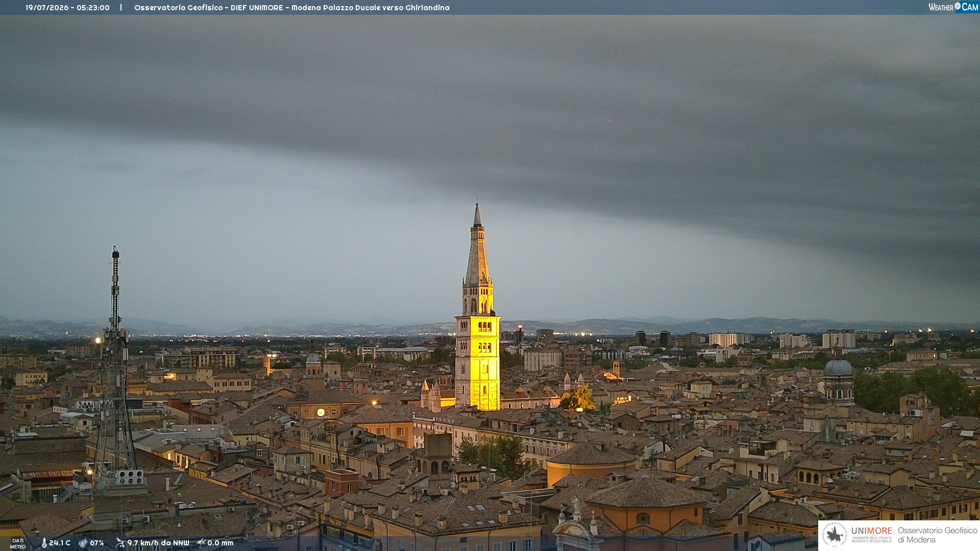Screen dimensions: 980x551
Task: Select the 67% humidity value
Action: pyautogui.click(x=97, y=543)
